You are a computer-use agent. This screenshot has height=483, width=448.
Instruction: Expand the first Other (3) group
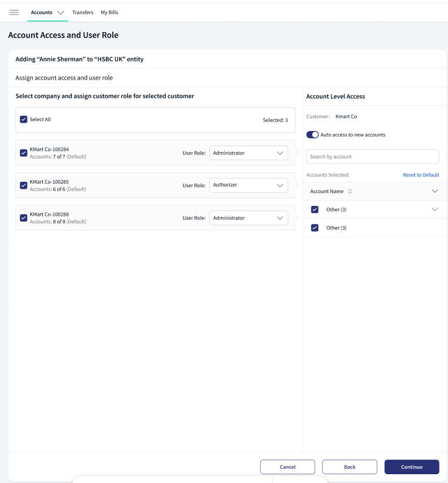(x=435, y=209)
